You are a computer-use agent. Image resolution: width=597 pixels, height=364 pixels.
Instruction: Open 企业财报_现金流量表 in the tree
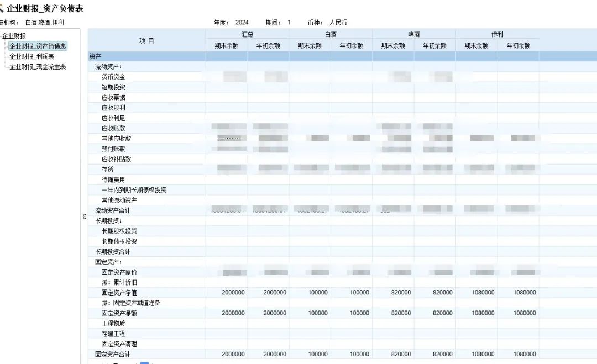pos(38,67)
